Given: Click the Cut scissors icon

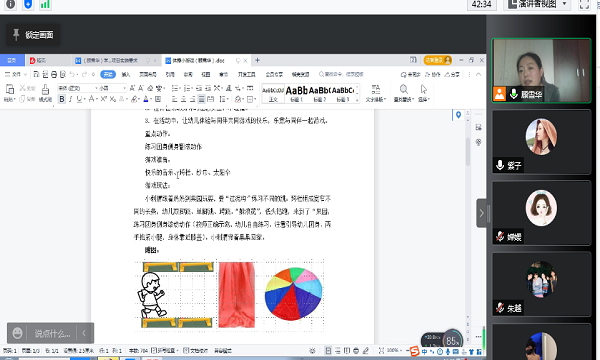Looking at the screenshot, I should point(23,88).
